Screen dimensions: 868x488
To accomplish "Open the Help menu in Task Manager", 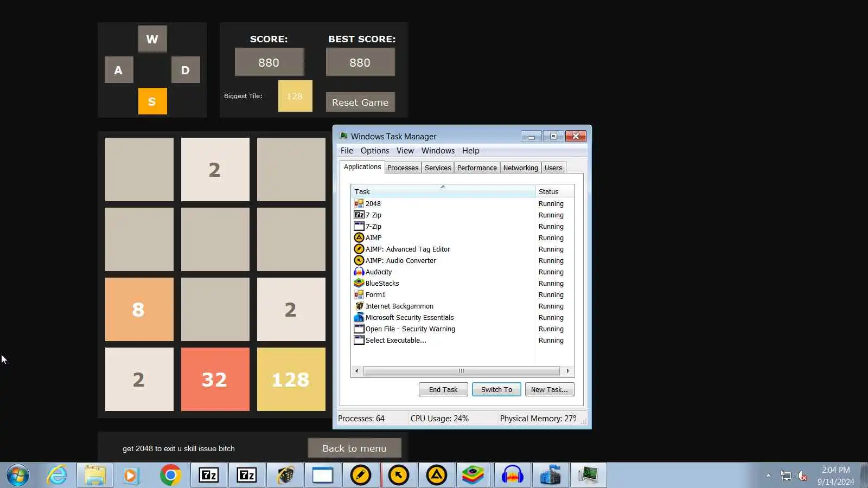I will pos(471,151).
